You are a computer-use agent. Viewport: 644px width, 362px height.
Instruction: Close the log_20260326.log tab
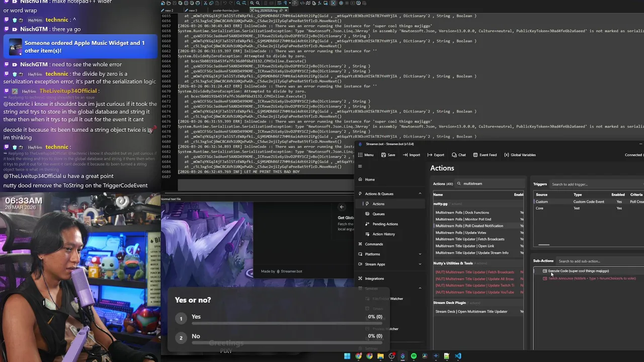[x=286, y=11]
